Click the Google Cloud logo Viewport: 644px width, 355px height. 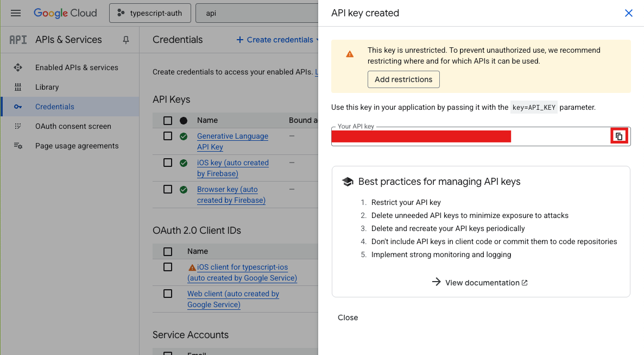coord(65,13)
